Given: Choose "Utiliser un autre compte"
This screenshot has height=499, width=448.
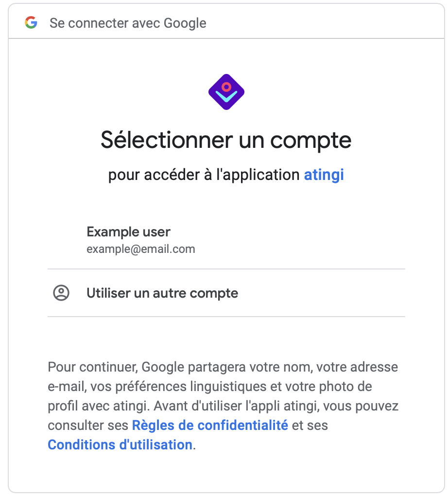Looking at the screenshot, I should (226, 293).
